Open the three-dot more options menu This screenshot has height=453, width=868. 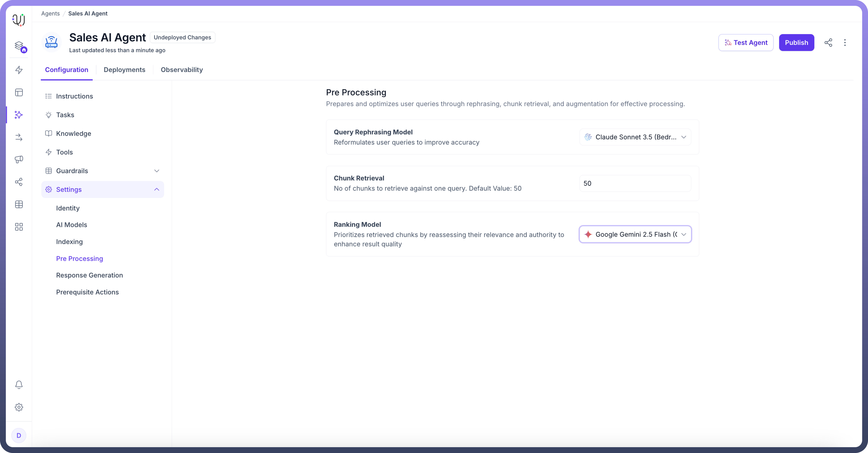[x=844, y=42]
